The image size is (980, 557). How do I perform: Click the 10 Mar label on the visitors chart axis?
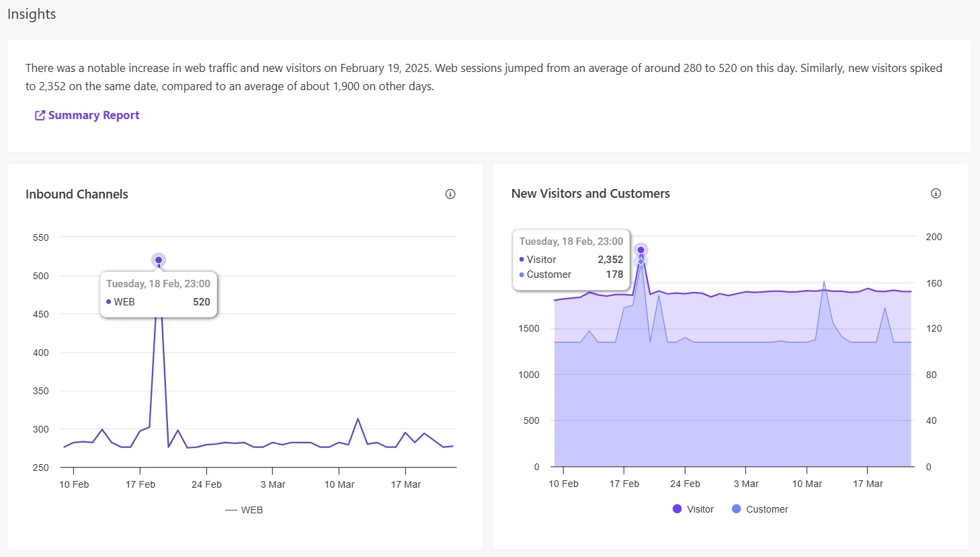pyautogui.click(x=807, y=484)
